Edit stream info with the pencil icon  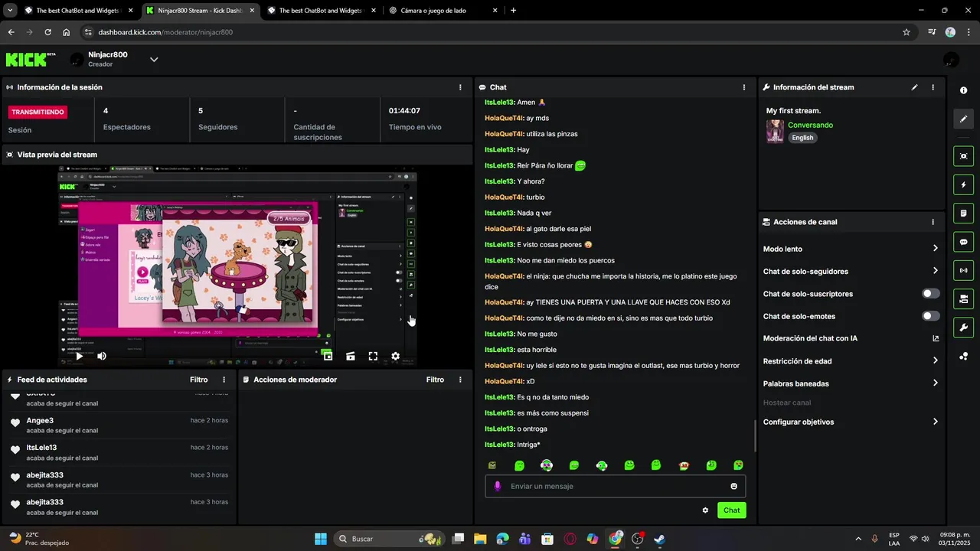pos(914,87)
